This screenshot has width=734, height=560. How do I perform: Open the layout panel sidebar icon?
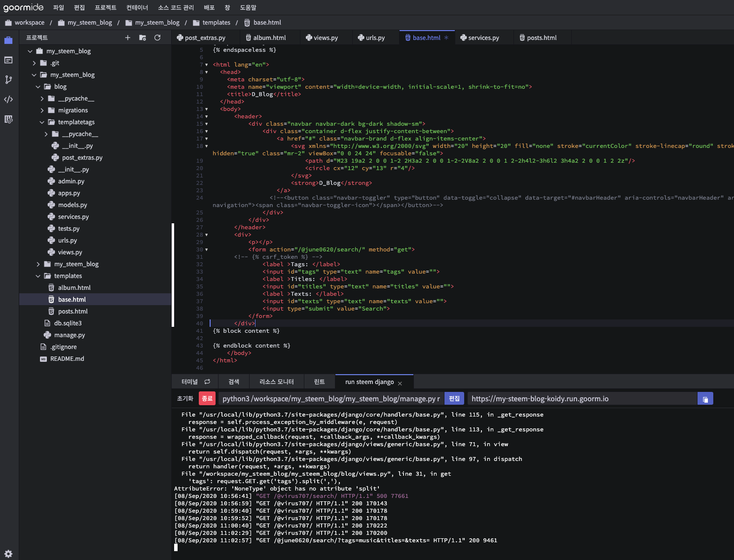click(8, 60)
